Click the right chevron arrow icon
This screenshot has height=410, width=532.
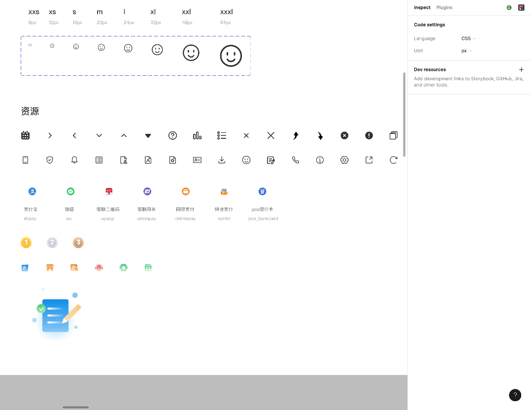[50, 136]
